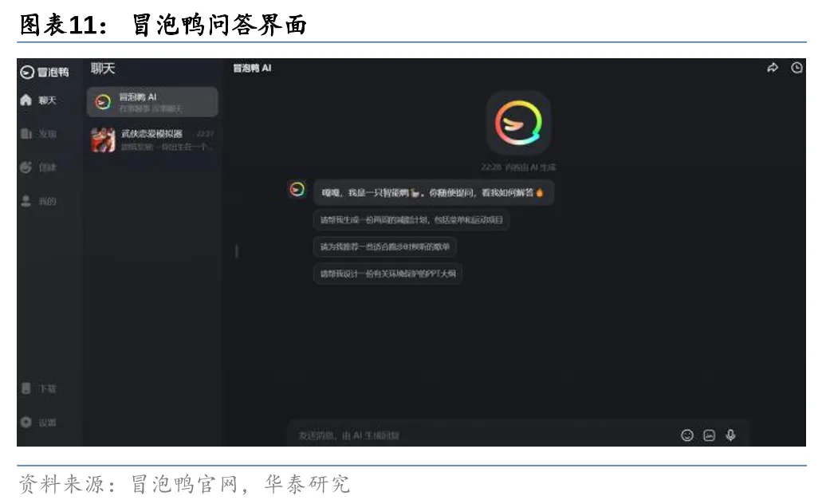Open 设置 via the gear icon

(38, 423)
